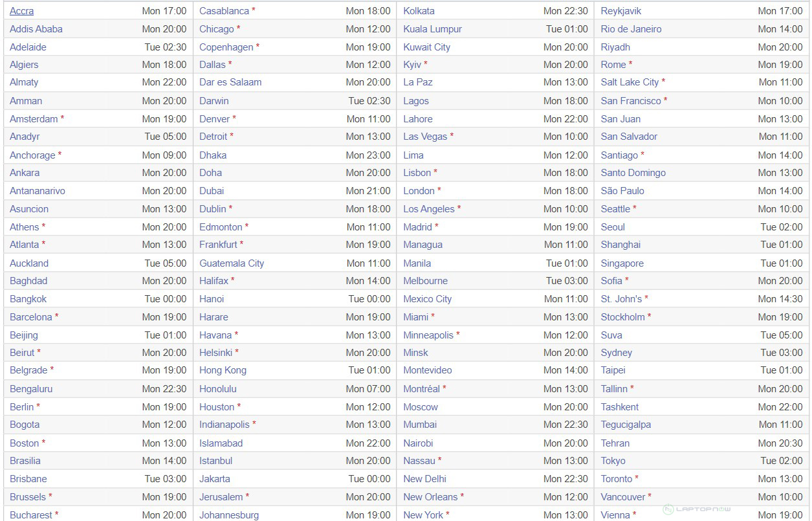The height and width of the screenshot is (521, 812).
Task: Open the Casablanca city link
Action: [224, 11]
